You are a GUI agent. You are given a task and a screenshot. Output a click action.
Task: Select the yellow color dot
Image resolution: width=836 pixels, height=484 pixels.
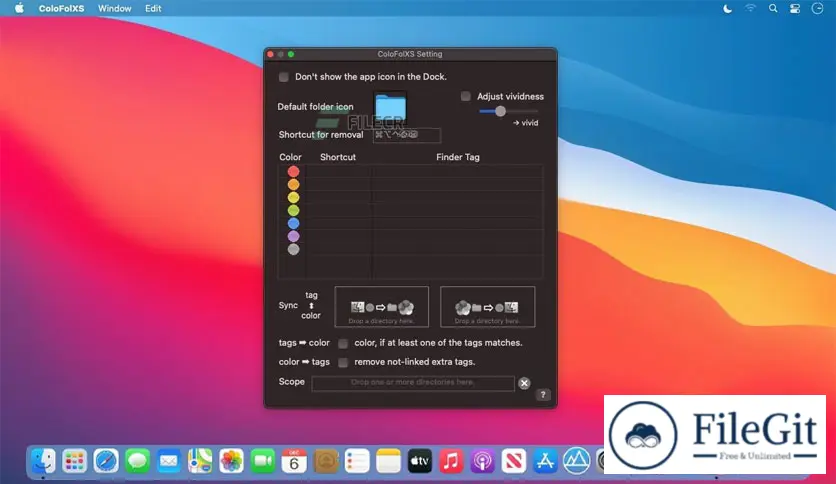[293, 198]
